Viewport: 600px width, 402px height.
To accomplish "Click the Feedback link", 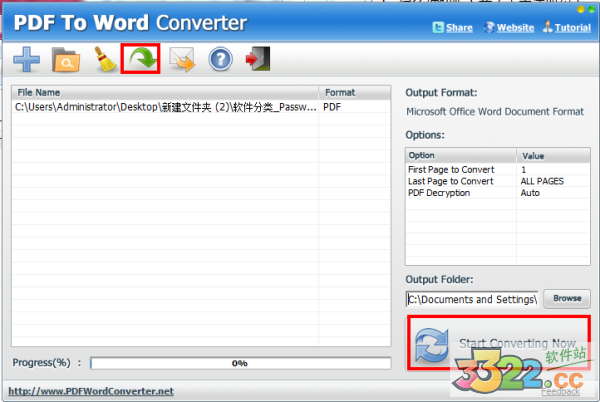I will pyautogui.click(x=560, y=391).
